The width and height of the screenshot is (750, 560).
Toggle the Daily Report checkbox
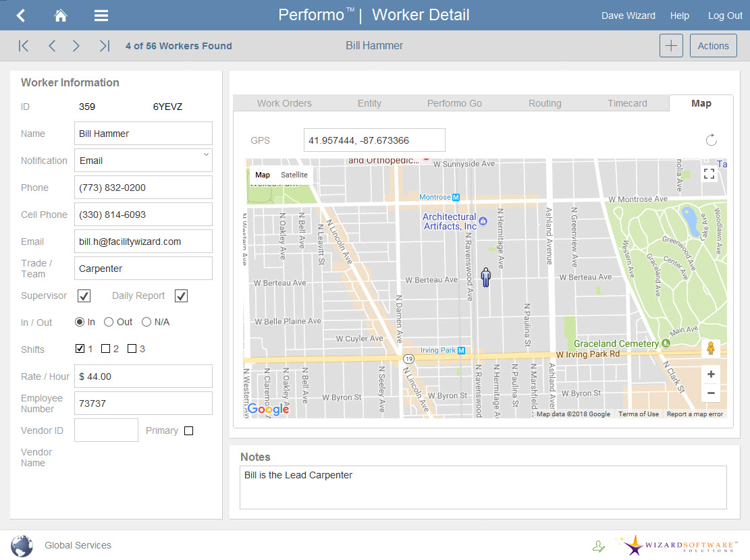tap(182, 296)
